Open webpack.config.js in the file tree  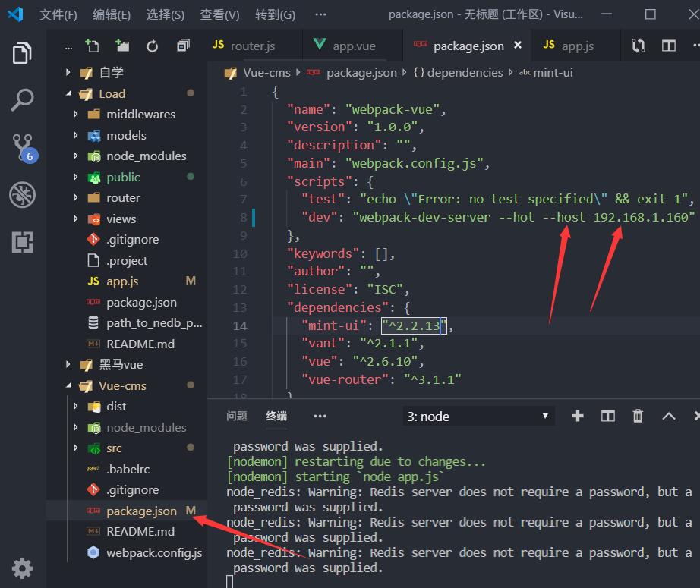154,552
